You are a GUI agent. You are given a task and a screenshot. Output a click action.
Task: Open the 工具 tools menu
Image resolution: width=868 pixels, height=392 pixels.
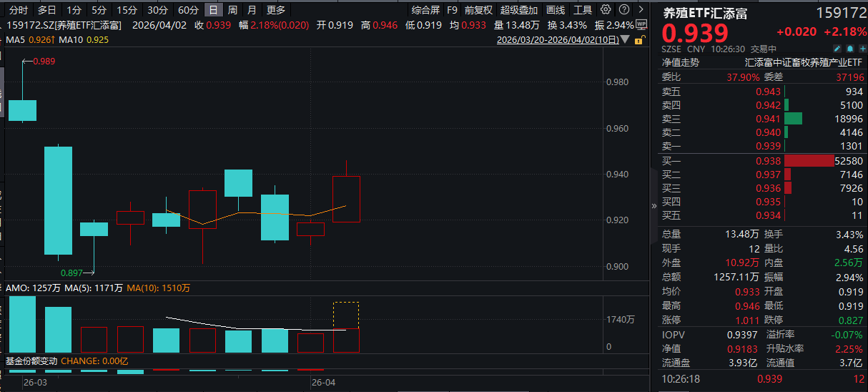(583, 10)
